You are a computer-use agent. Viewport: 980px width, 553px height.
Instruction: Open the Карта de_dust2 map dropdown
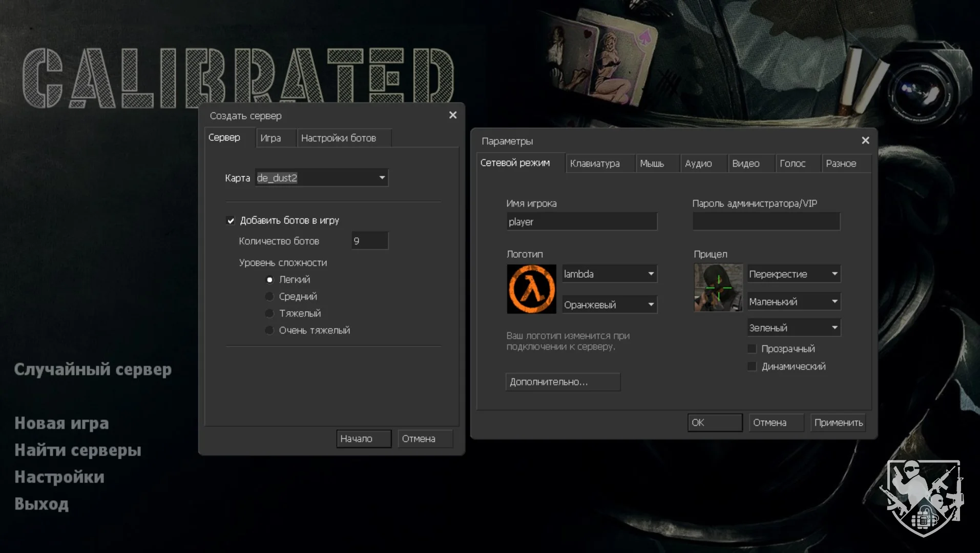(x=382, y=178)
